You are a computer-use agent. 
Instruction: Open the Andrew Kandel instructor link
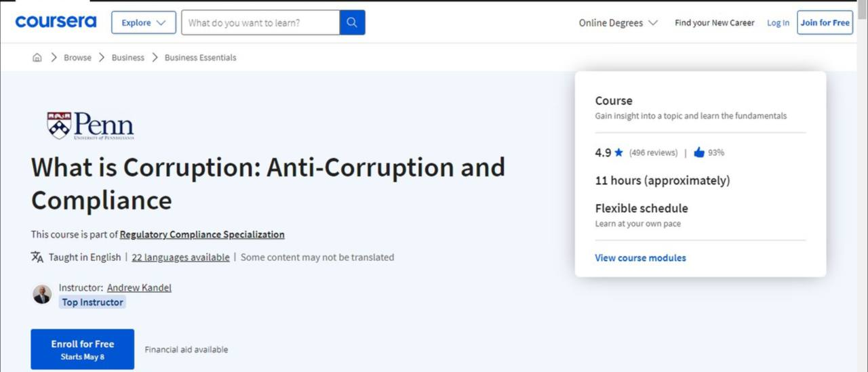pos(139,287)
